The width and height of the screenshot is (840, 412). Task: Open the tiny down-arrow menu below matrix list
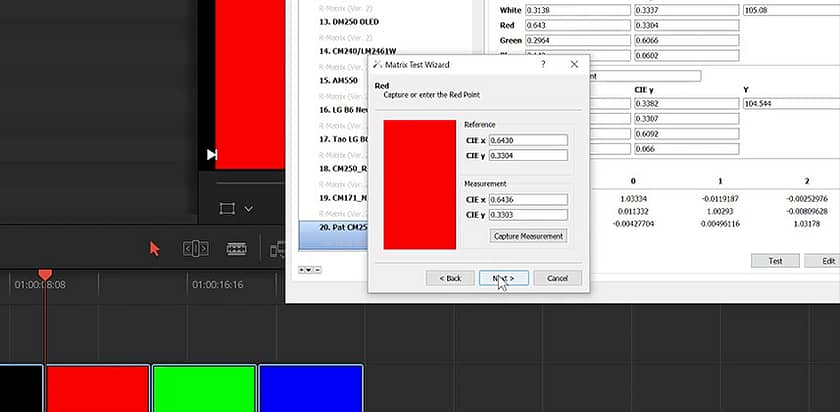pyautogui.click(x=308, y=269)
